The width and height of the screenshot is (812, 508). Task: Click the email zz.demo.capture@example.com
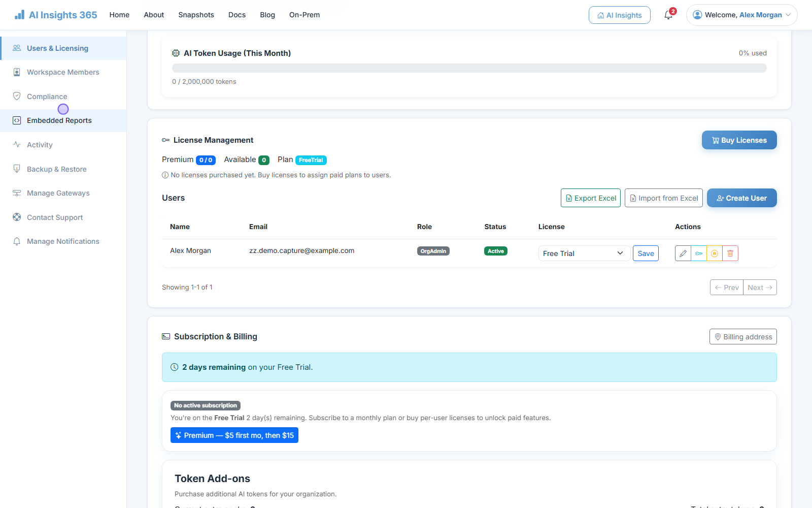point(302,250)
